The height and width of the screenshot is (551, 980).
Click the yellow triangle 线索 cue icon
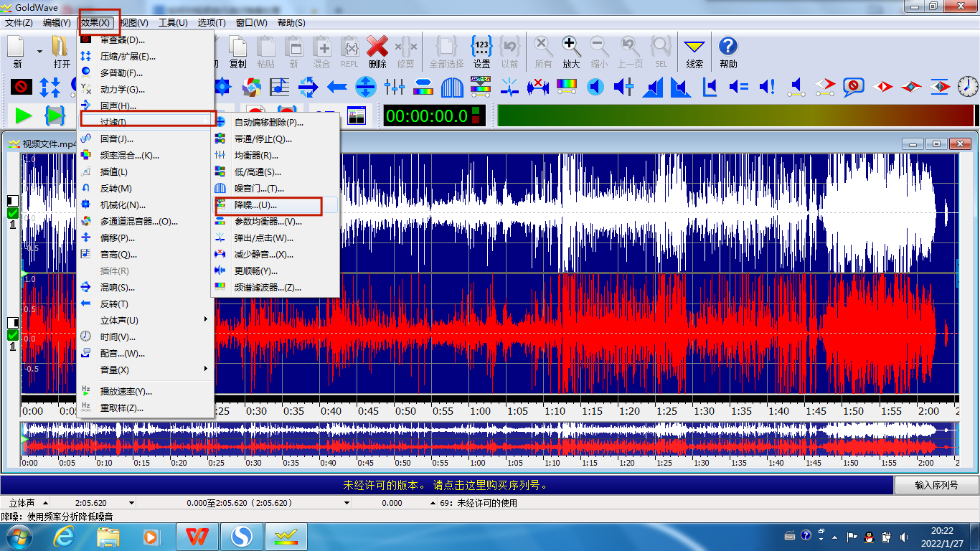(694, 52)
